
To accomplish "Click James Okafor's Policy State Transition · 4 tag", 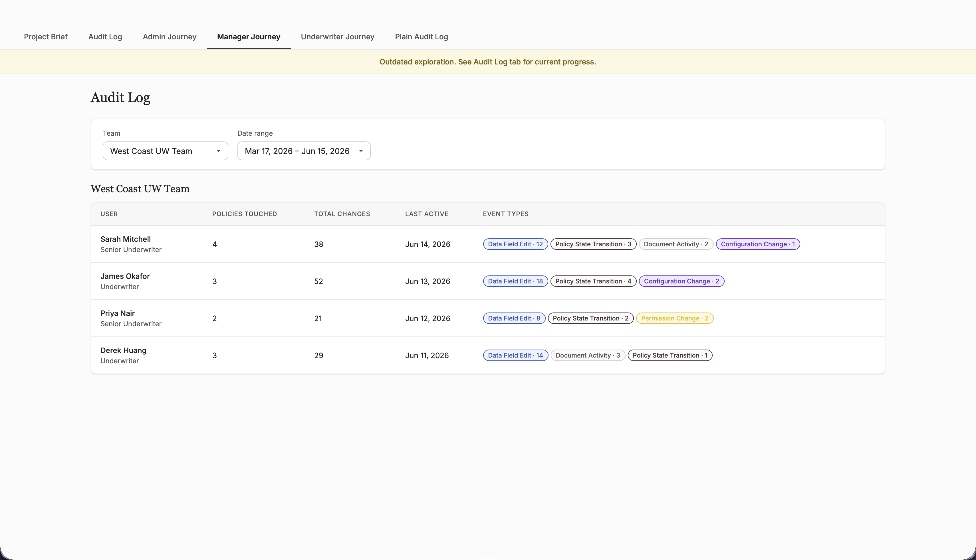I will (x=593, y=281).
